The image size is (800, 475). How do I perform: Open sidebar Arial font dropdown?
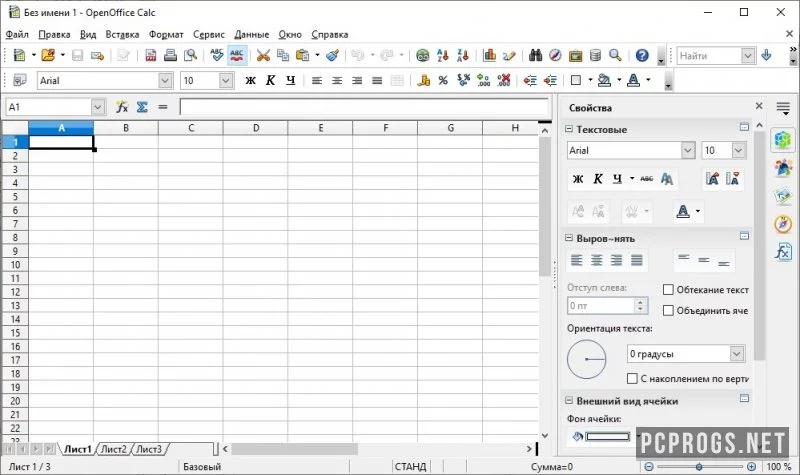coord(688,150)
